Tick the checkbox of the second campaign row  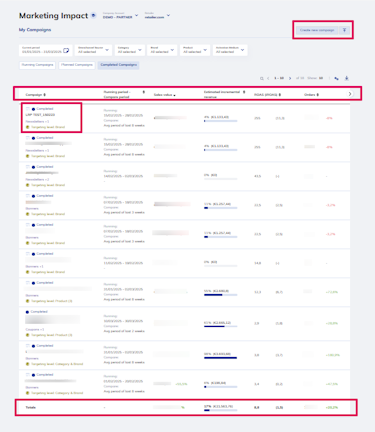point(28,138)
